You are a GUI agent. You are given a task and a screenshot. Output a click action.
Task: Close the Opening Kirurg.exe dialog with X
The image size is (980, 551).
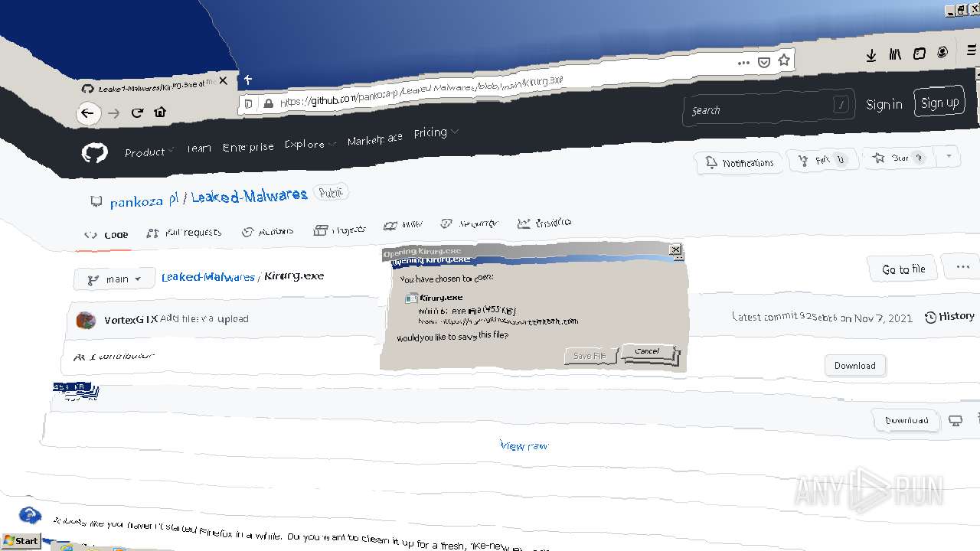[675, 249]
